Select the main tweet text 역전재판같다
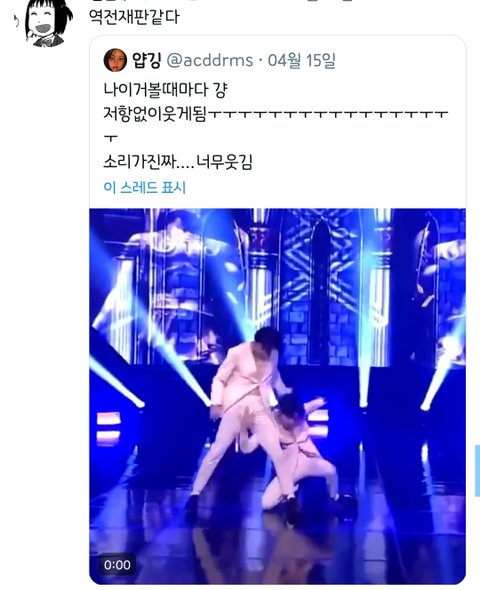The image size is (480, 590). [x=134, y=17]
